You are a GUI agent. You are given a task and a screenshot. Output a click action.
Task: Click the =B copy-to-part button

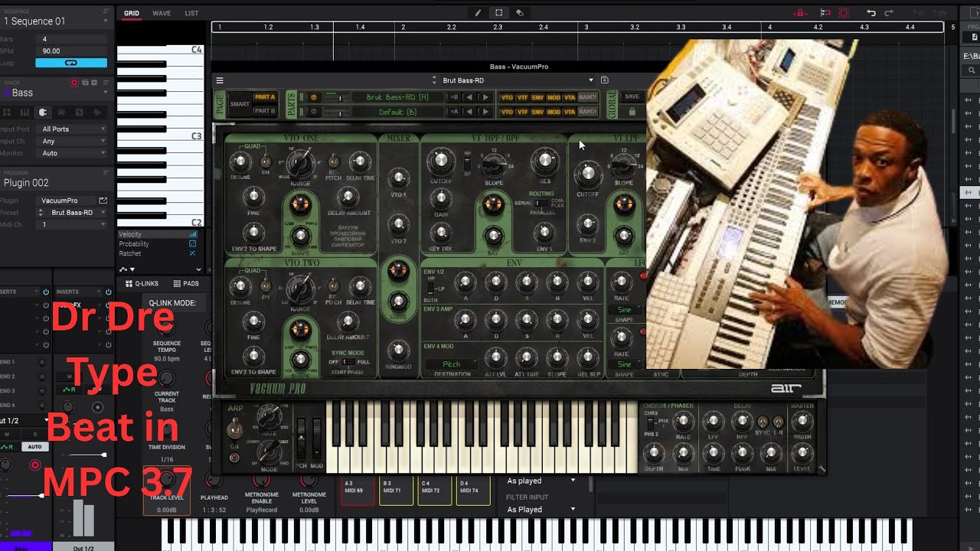pos(454,97)
